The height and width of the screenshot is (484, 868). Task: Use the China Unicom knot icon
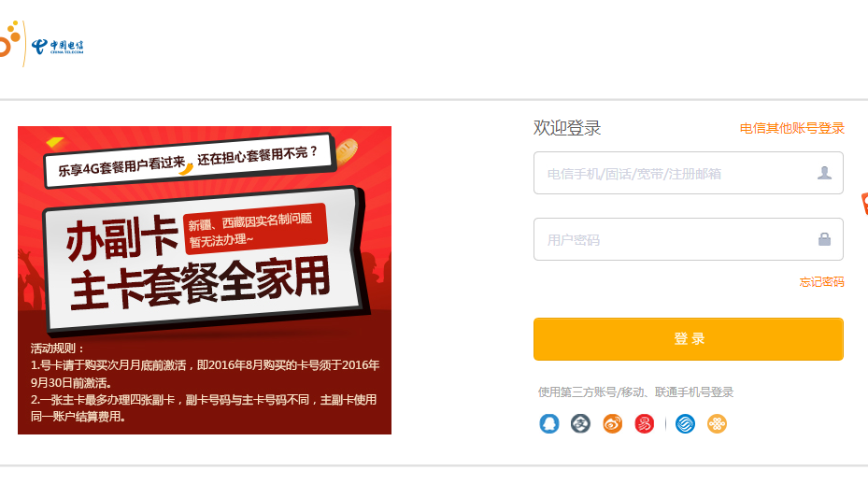click(x=717, y=423)
